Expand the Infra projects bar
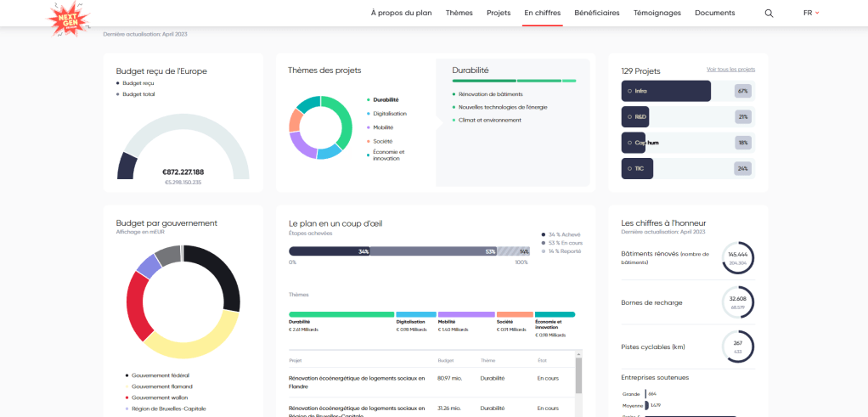The image size is (868, 417). (x=666, y=91)
